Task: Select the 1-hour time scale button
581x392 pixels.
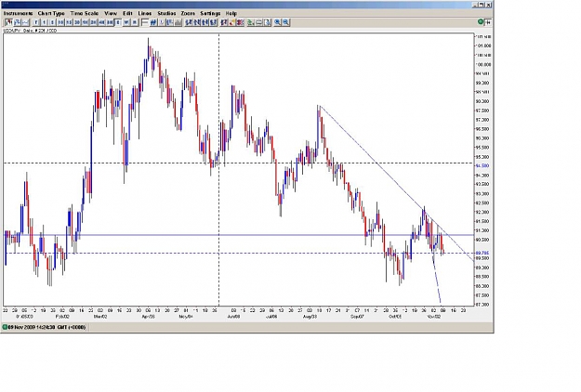Action: [x=85, y=22]
